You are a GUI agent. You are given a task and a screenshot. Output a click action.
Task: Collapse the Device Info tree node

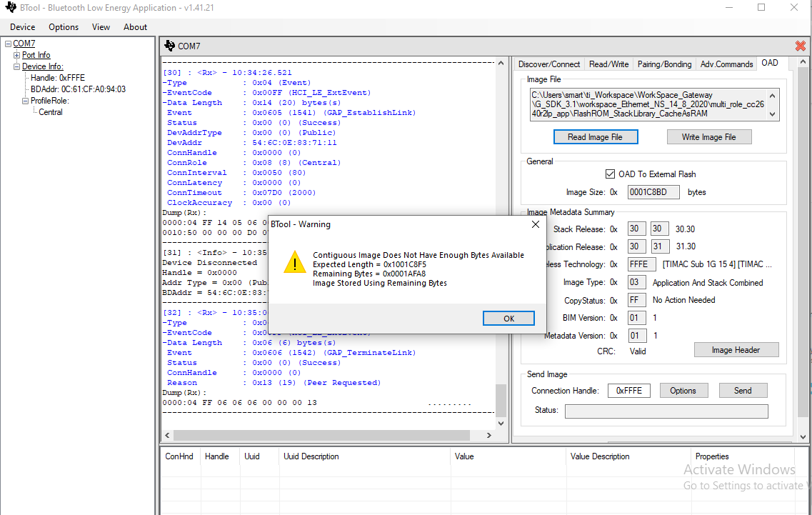(x=17, y=66)
